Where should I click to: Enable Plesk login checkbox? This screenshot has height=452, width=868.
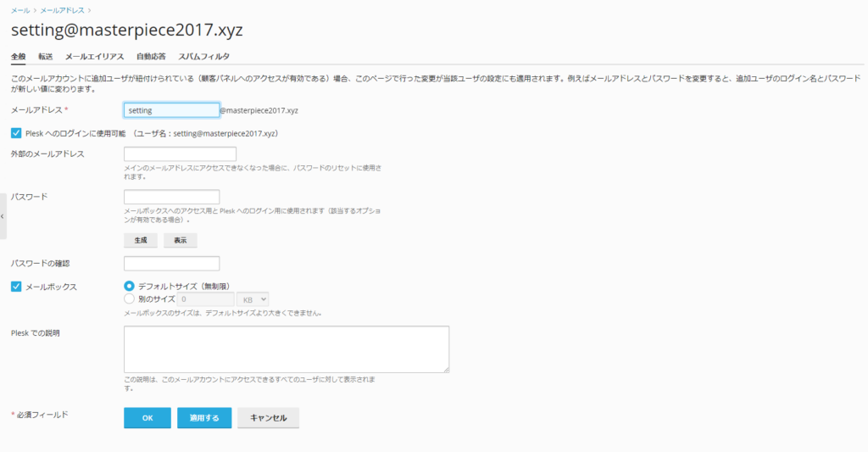[x=16, y=133]
